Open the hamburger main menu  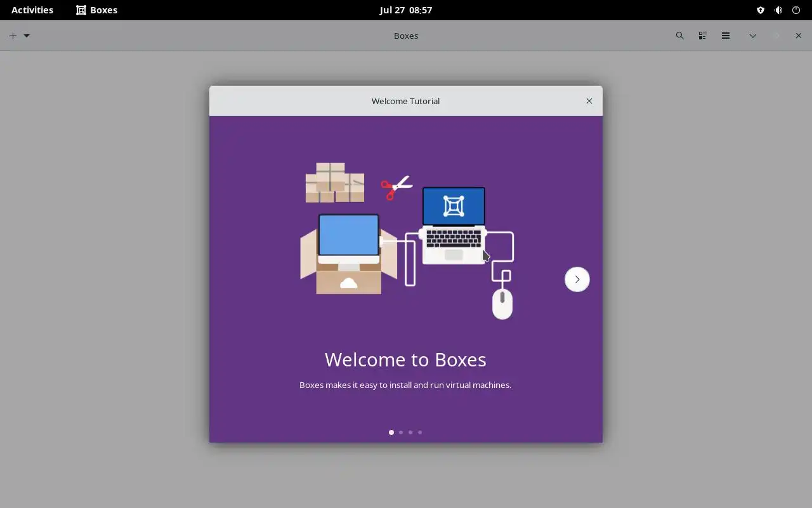tap(726, 36)
